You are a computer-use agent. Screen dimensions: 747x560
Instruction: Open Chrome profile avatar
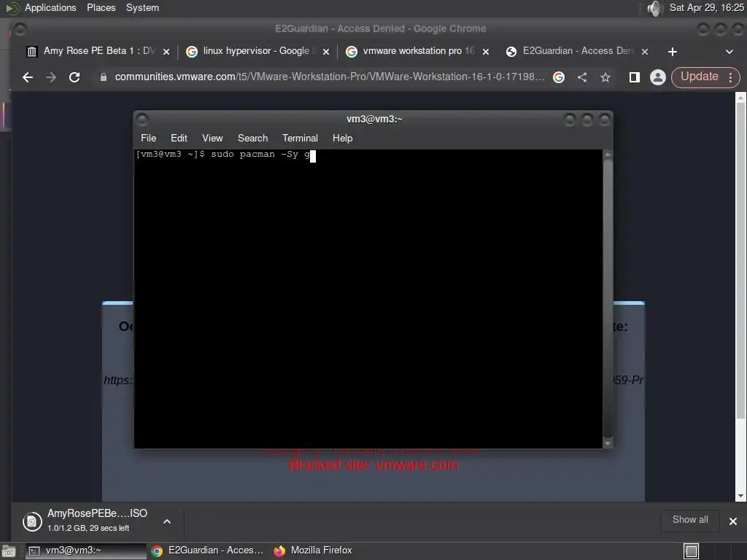click(658, 77)
